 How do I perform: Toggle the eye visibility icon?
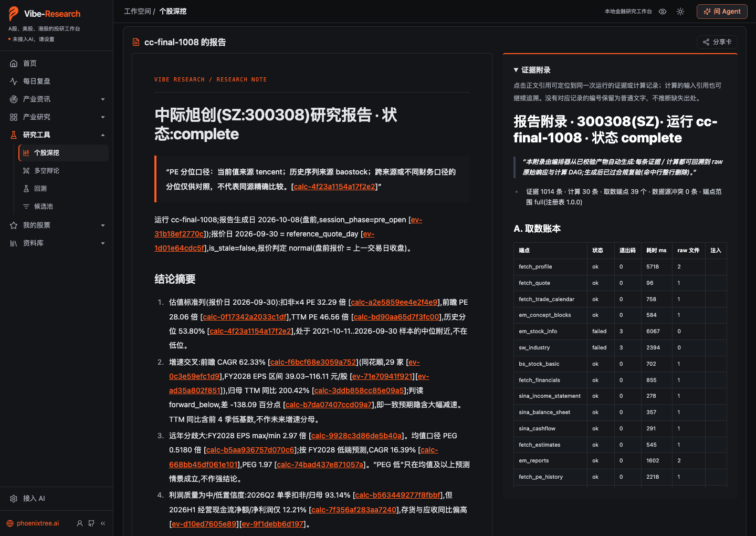coord(663,12)
